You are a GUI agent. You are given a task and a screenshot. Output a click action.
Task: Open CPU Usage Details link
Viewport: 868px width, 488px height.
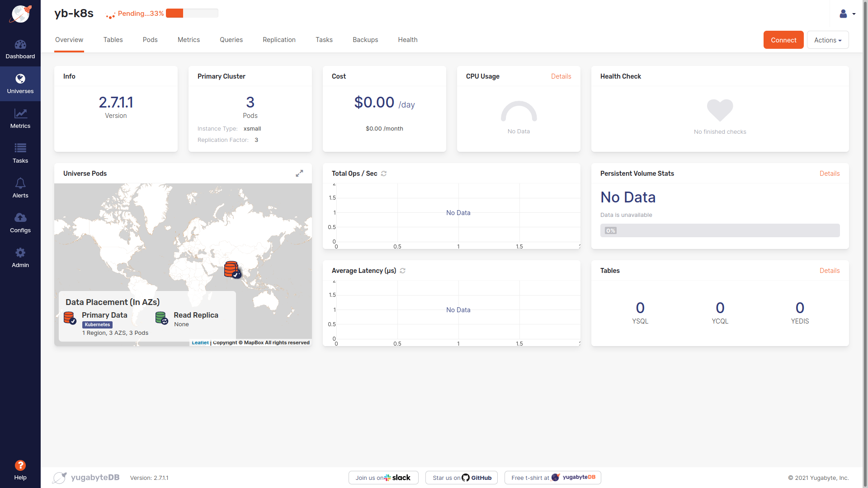click(561, 76)
